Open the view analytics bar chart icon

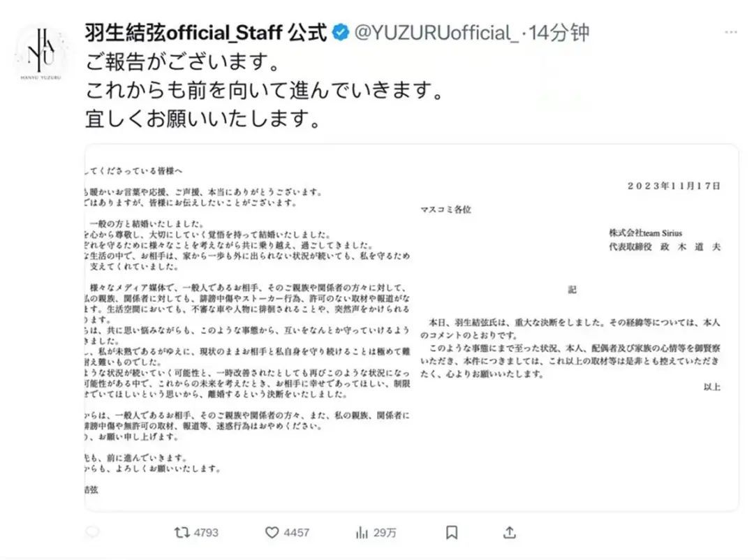pyautogui.click(x=362, y=533)
